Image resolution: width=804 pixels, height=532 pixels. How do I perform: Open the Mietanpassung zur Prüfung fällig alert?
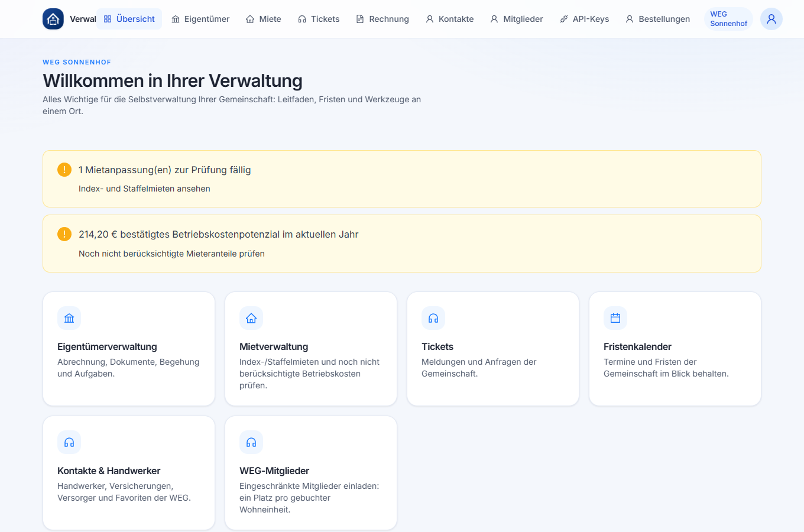pos(402,179)
